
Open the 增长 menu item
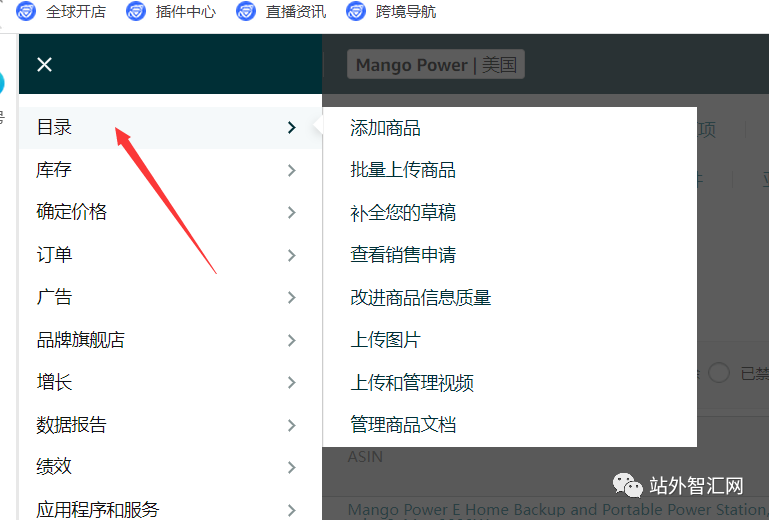[x=170, y=382]
